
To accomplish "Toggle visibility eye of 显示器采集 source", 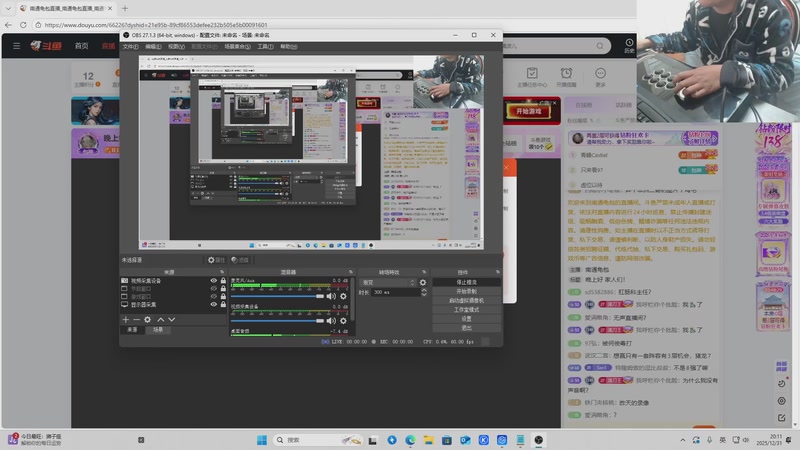I will click(214, 305).
